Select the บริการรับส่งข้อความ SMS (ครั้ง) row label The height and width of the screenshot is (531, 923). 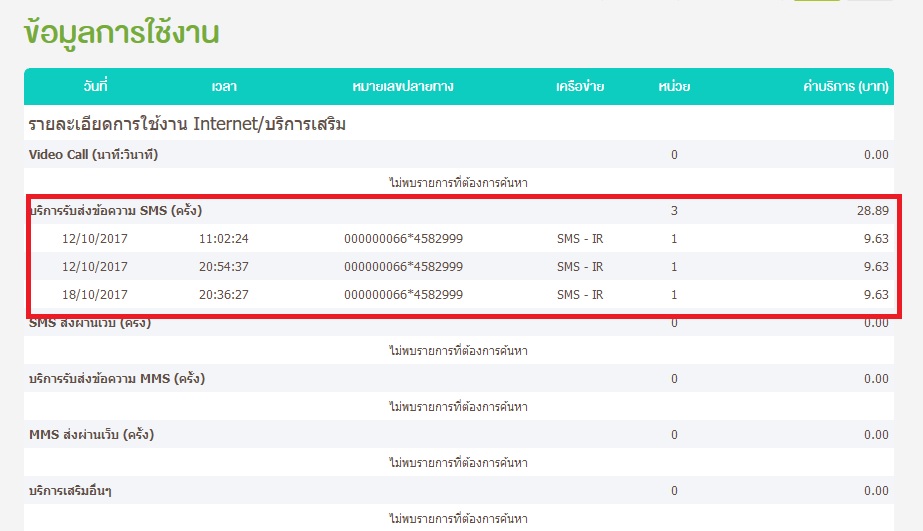[x=115, y=210]
